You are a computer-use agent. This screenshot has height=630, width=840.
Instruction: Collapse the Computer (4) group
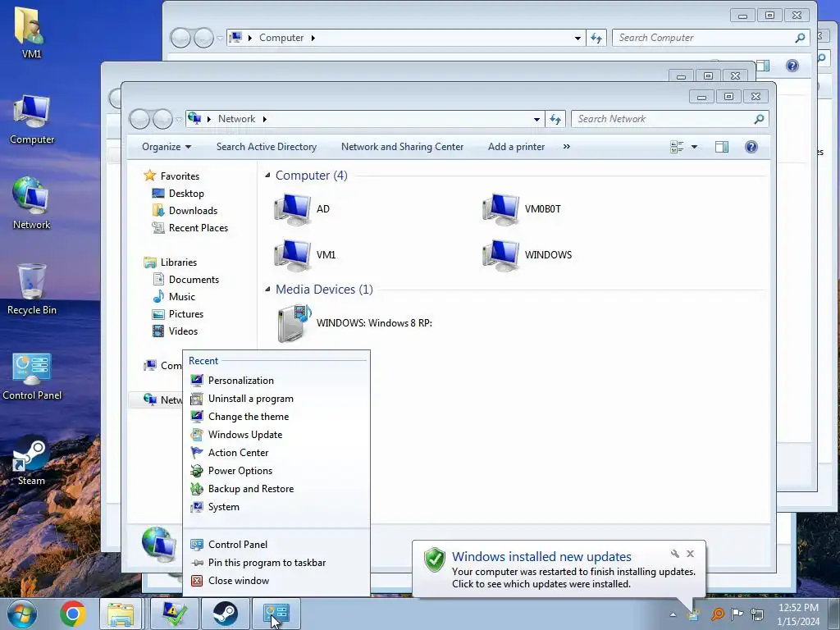point(267,176)
